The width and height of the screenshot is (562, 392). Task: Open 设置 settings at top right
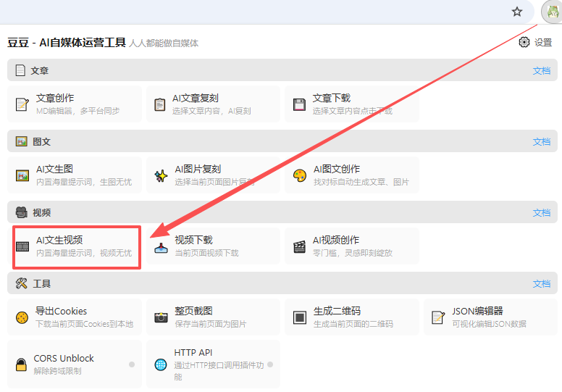point(535,43)
